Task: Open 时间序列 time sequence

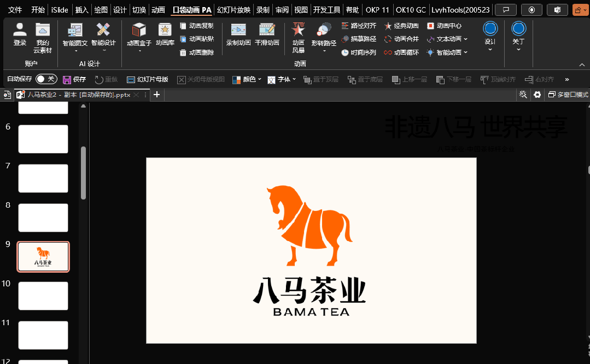Action: click(359, 52)
